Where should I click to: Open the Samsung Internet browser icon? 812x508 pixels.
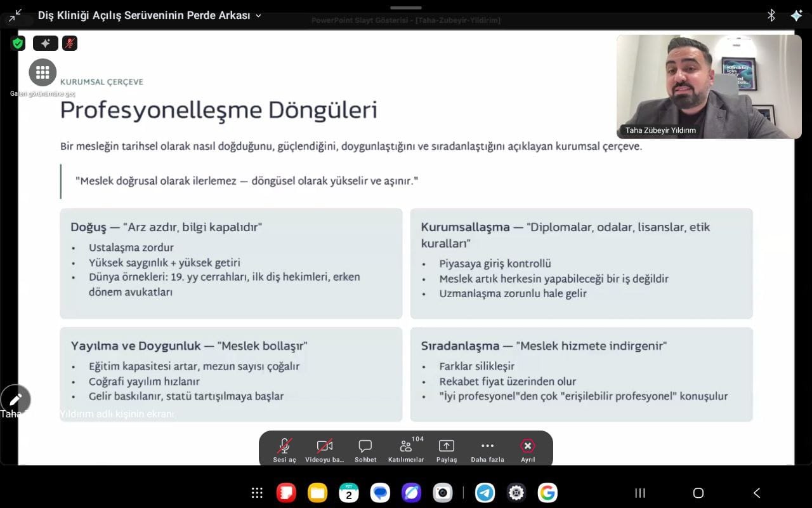point(411,493)
